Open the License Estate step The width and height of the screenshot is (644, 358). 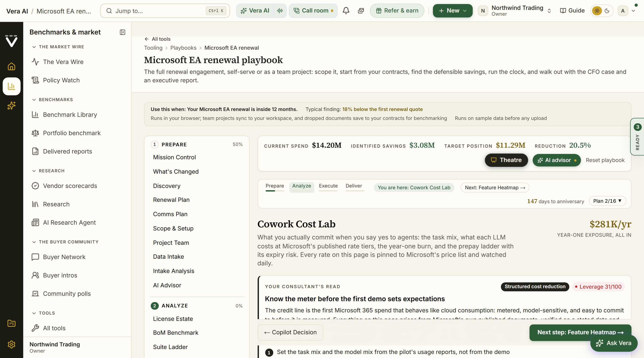173,319
